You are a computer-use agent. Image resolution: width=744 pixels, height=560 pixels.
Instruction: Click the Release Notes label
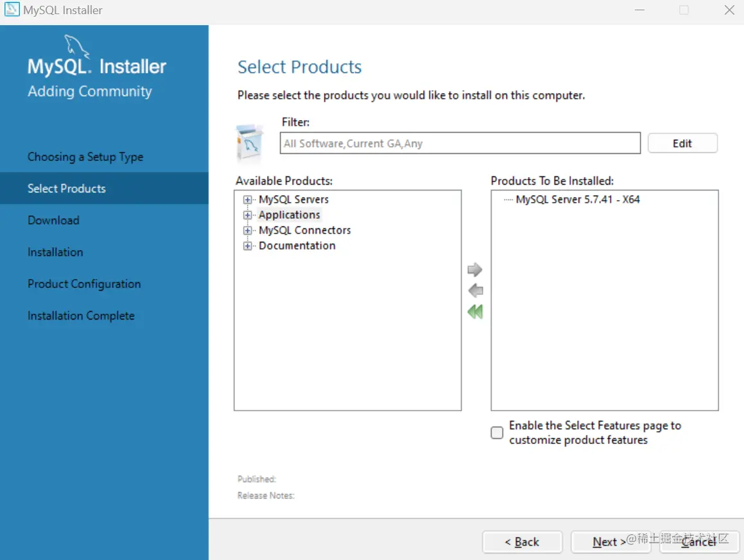tap(266, 495)
